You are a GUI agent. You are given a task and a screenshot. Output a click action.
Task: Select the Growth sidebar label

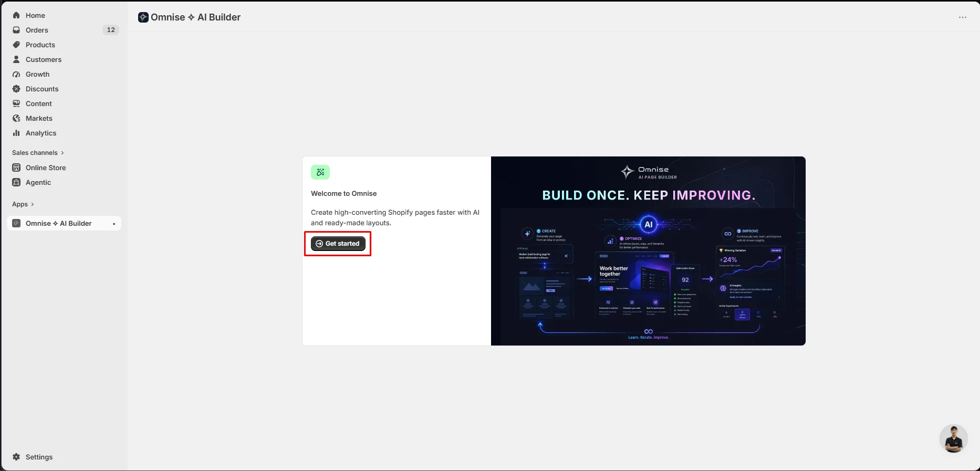38,74
